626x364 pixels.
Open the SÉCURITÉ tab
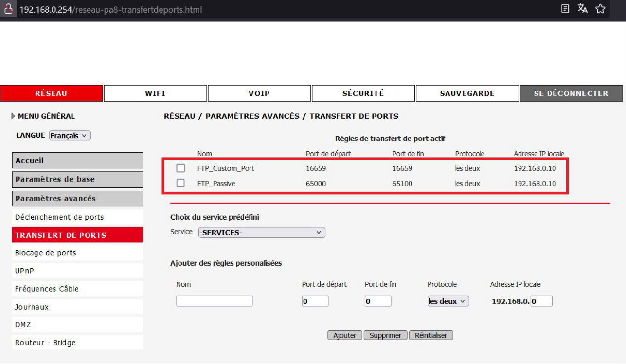pos(363,93)
